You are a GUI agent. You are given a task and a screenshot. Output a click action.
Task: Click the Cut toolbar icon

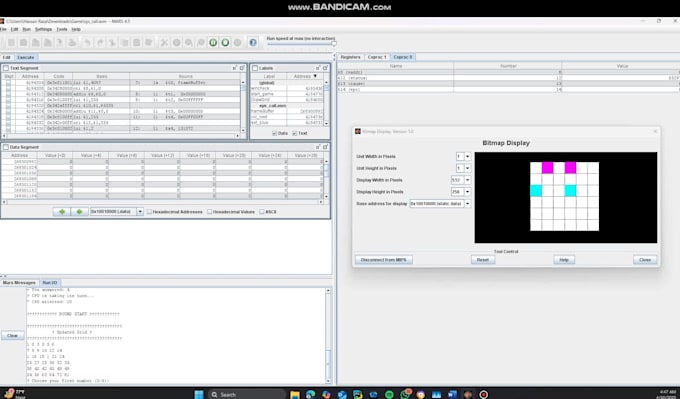pos(112,43)
